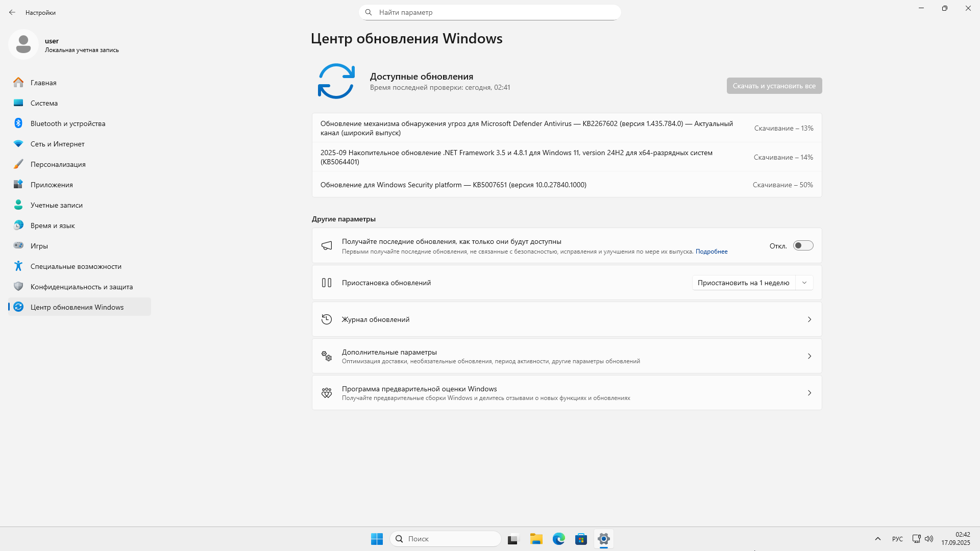The height and width of the screenshot is (551, 980).
Task: Click the paintbrush icon for Персонализация
Action: [x=18, y=164]
